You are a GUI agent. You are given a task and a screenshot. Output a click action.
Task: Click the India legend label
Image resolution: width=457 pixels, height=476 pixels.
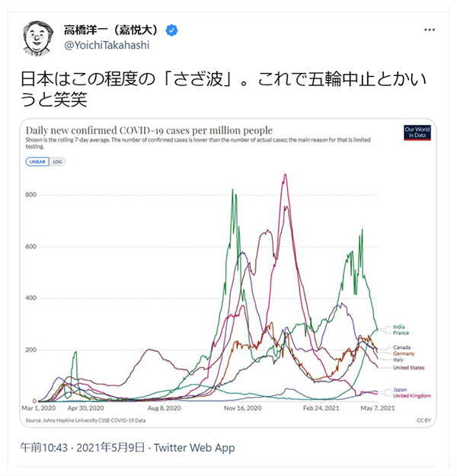pos(400,325)
